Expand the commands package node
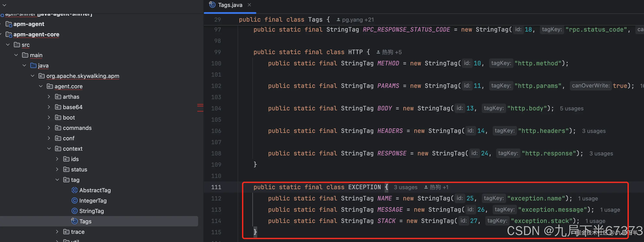Image resolution: width=644 pixels, height=242 pixels. click(x=49, y=128)
